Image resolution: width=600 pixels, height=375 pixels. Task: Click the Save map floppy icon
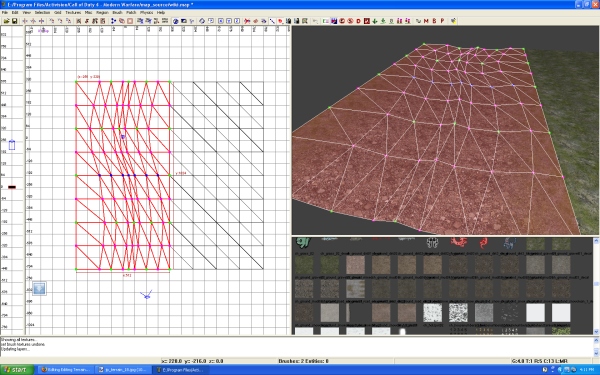click(15, 21)
